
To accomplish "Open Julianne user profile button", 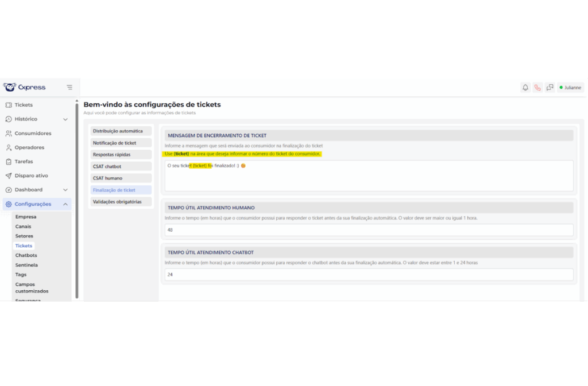I will point(570,88).
